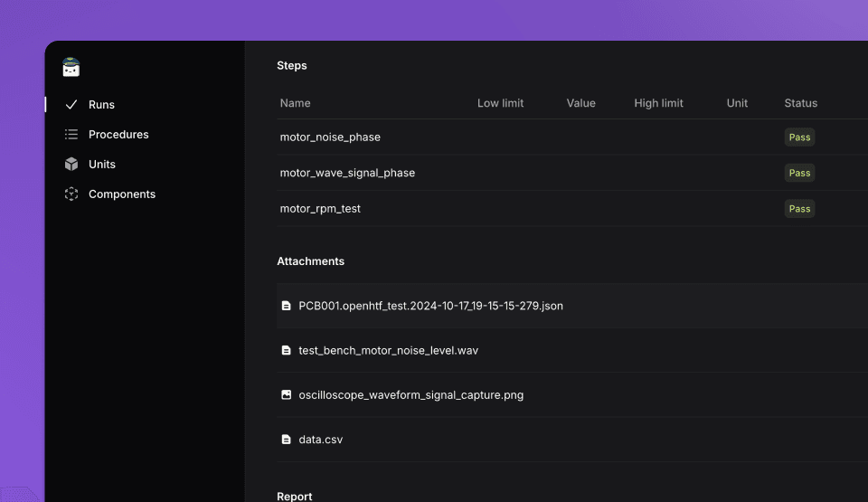
Task: Click the Components icon in the sidebar
Action: [x=71, y=194]
